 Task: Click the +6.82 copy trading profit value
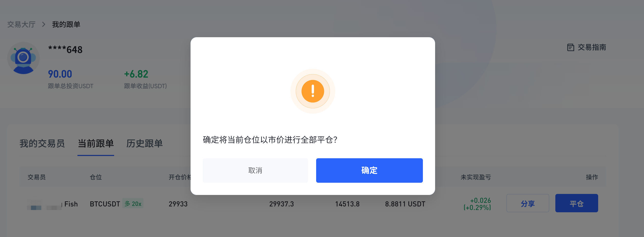136,74
